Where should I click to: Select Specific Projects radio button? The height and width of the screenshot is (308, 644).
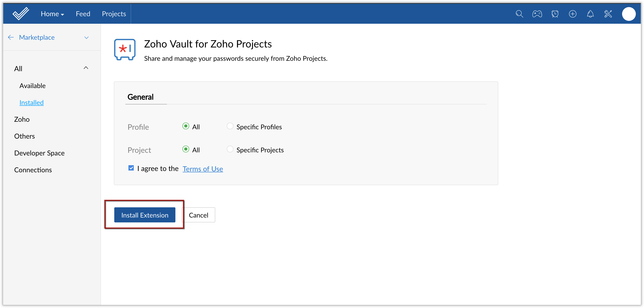pyautogui.click(x=230, y=149)
